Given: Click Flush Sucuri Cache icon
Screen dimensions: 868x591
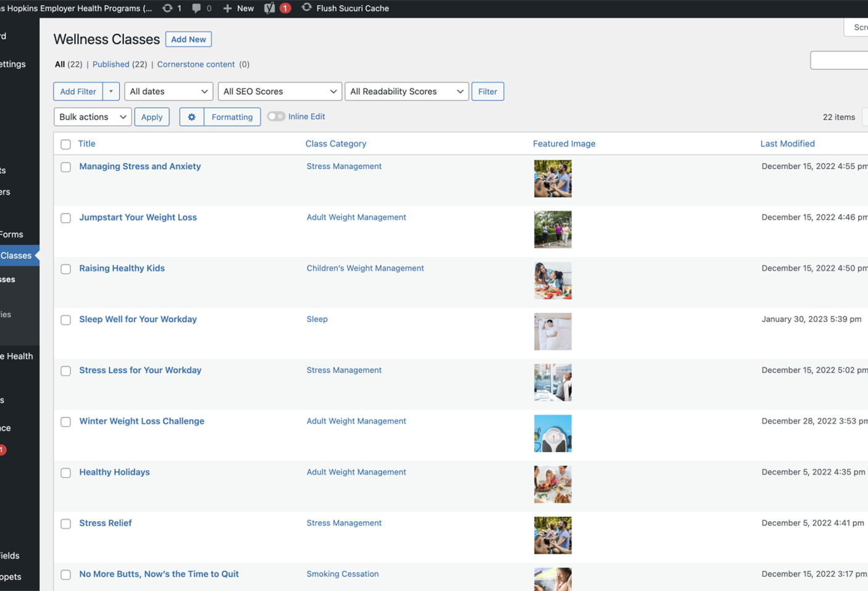Looking at the screenshot, I should [306, 8].
